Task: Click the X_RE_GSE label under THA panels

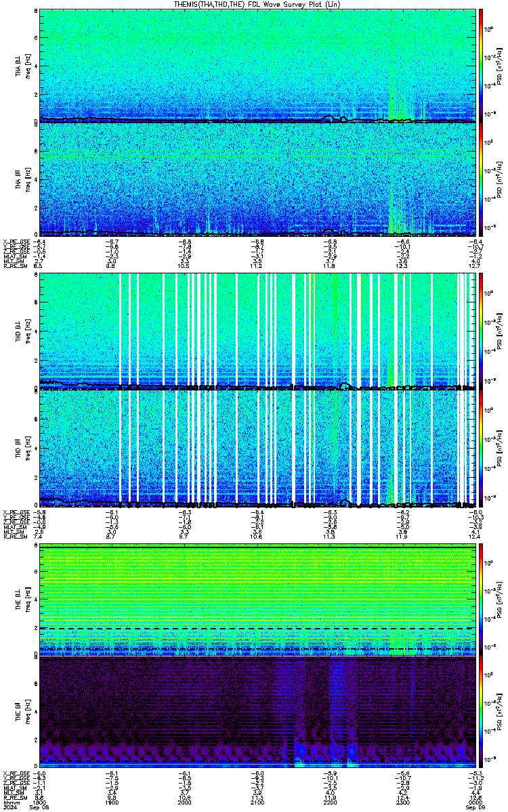Action: 14,242
